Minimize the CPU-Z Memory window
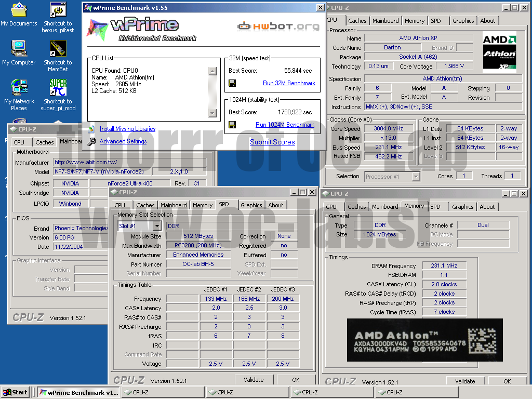532x399 pixels. (506, 193)
